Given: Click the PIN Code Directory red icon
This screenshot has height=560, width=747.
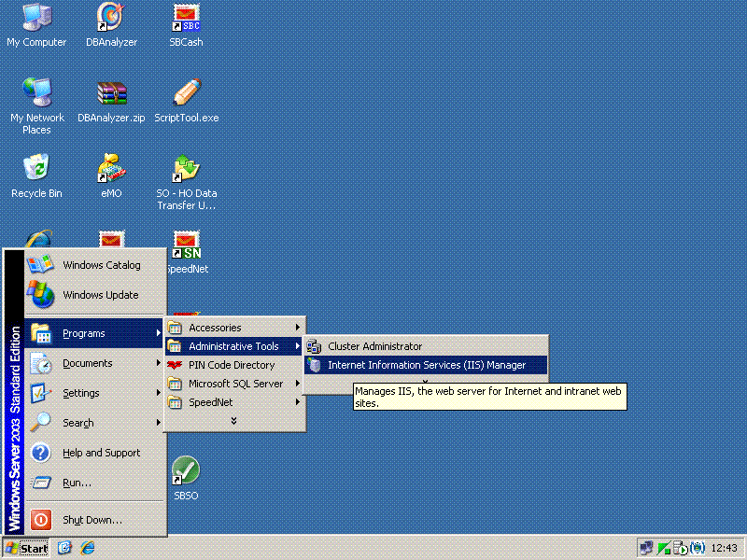Looking at the screenshot, I should click(175, 365).
